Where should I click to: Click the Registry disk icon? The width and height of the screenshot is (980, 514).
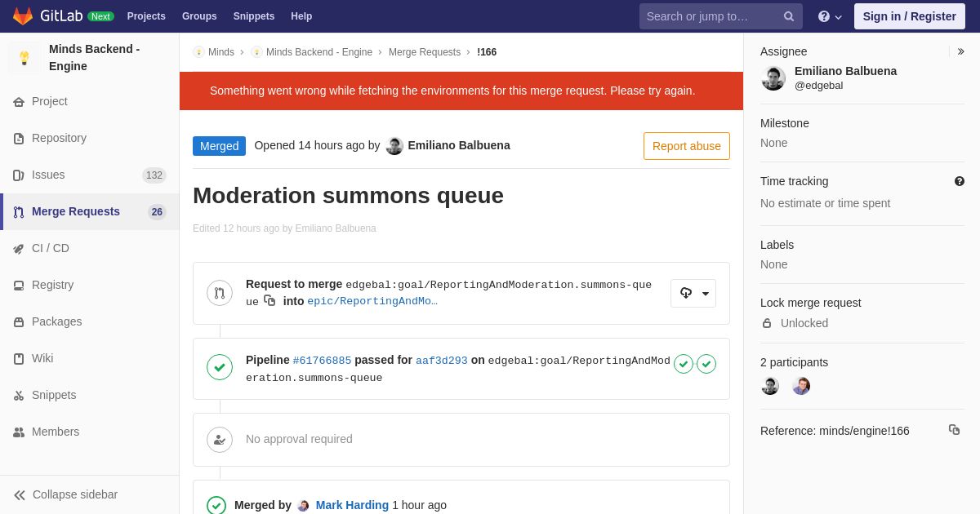point(19,286)
